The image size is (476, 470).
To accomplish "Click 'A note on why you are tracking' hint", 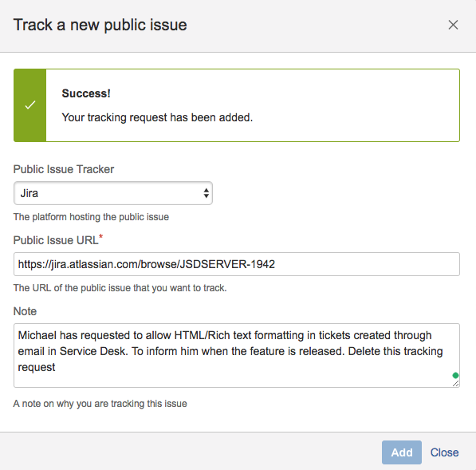I will 100,404.
